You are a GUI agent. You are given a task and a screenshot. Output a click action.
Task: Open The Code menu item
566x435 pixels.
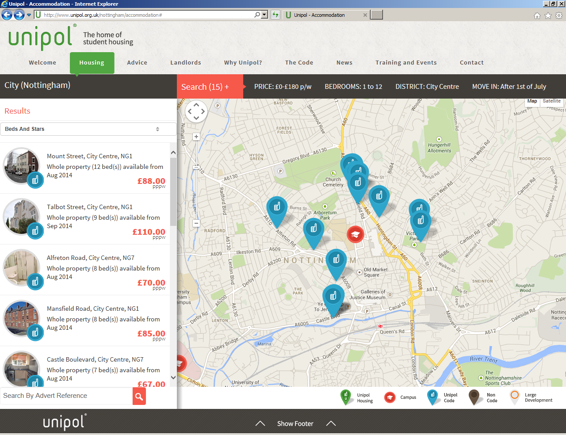(x=299, y=62)
